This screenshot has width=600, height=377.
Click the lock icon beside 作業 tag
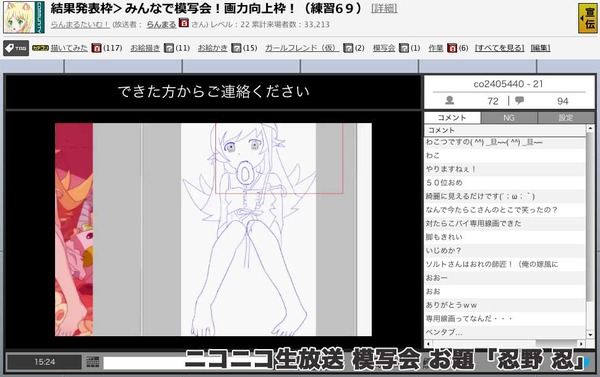pyautogui.click(x=452, y=48)
